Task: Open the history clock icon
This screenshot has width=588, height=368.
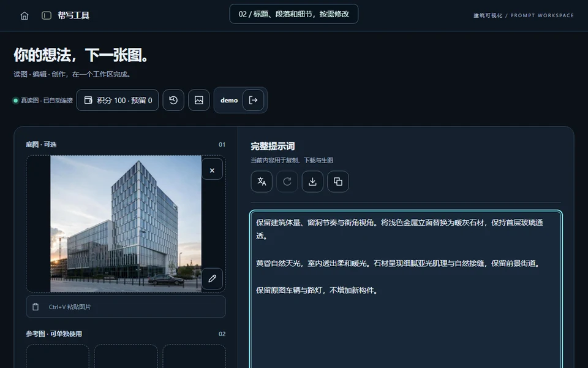Action: (173, 100)
